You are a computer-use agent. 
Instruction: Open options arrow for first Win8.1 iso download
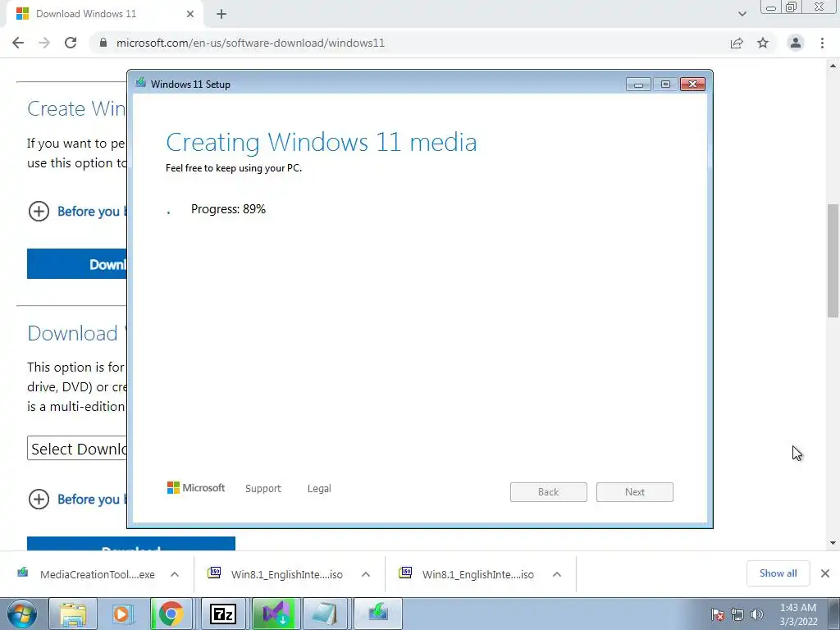366,574
